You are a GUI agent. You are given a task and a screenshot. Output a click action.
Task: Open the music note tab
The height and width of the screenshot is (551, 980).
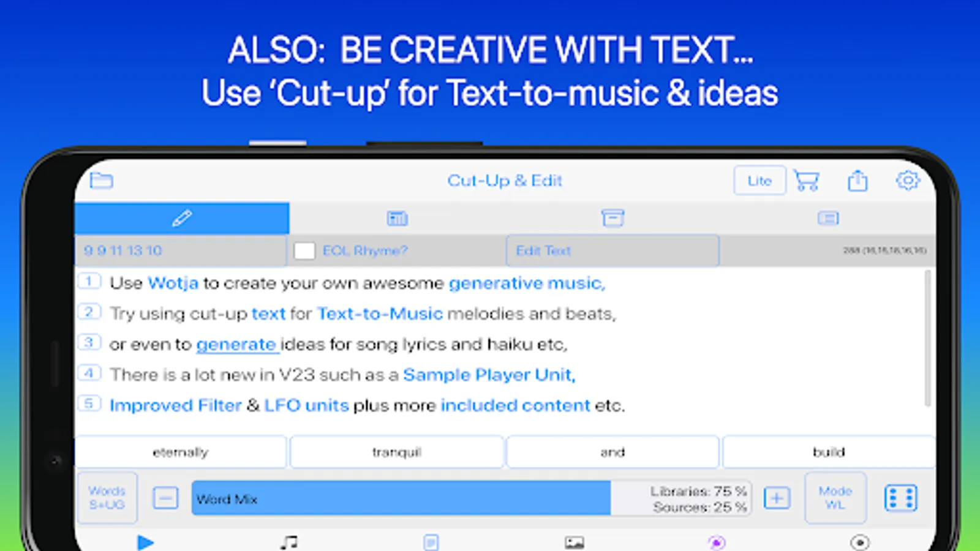point(288,542)
